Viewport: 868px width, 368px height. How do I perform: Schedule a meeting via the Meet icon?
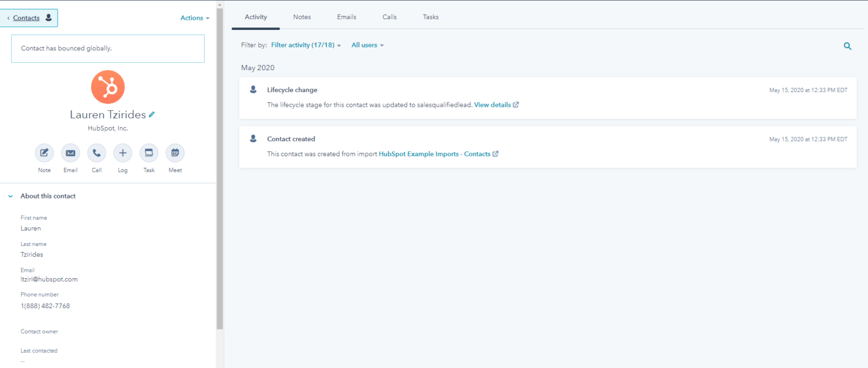pyautogui.click(x=175, y=153)
